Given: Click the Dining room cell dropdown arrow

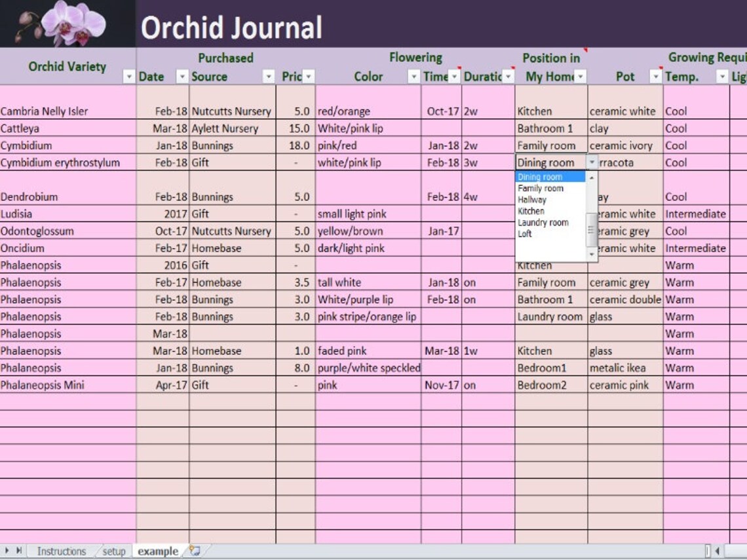Looking at the screenshot, I should pyautogui.click(x=592, y=162).
